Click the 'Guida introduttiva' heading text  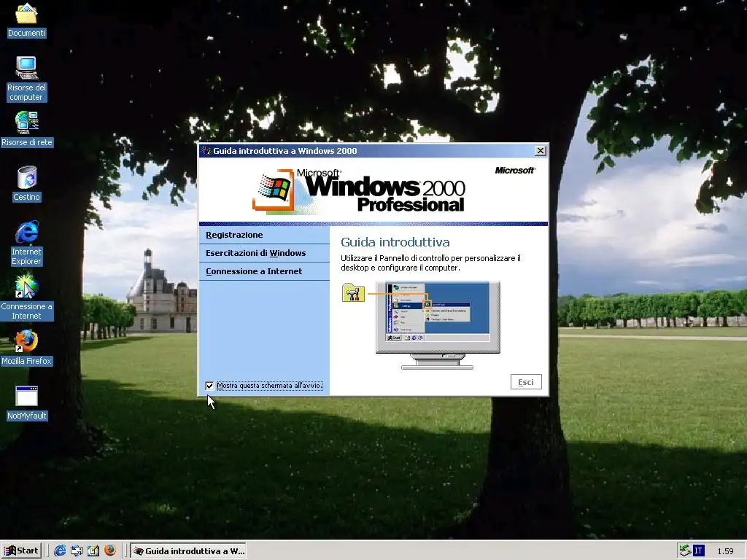(x=395, y=242)
